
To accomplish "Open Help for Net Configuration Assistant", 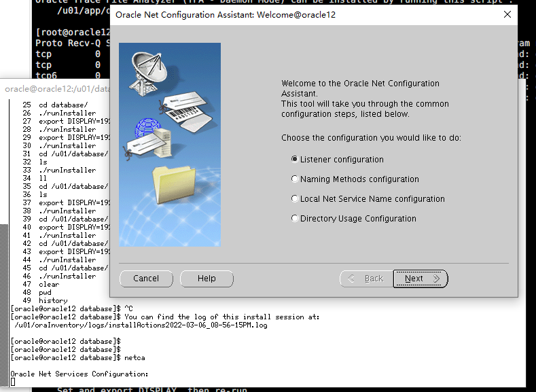I will tap(207, 279).
